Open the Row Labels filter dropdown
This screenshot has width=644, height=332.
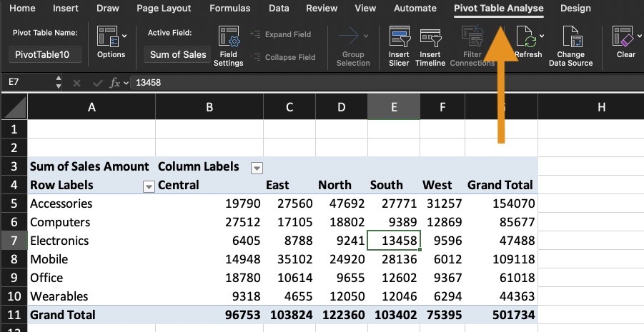tap(149, 186)
